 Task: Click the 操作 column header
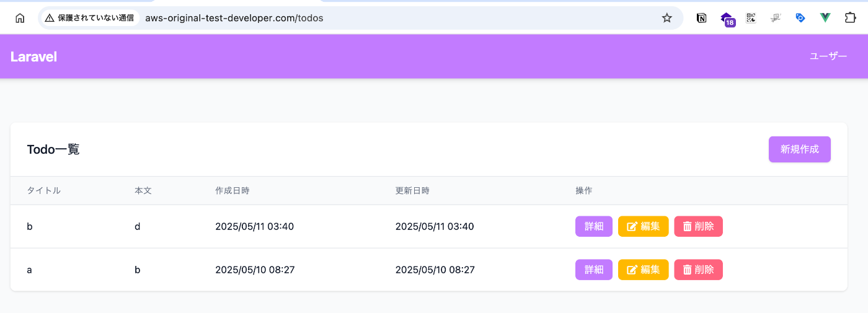click(x=584, y=190)
